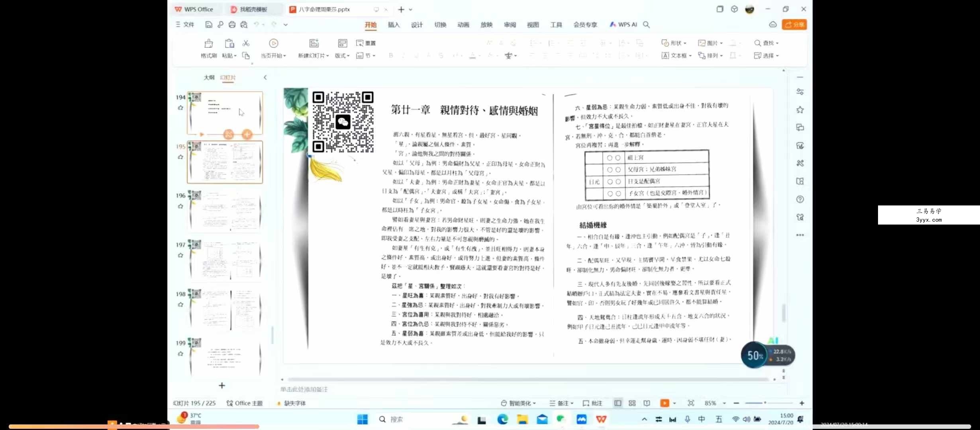Image resolution: width=980 pixels, height=430 pixels.
Task: Click the zoom slider handle
Action: point(765,403)
